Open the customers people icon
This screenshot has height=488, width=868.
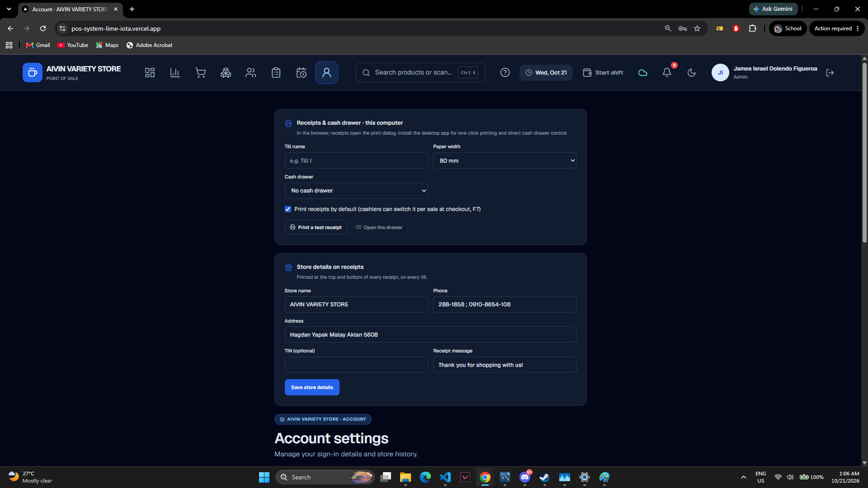[251, 73]
